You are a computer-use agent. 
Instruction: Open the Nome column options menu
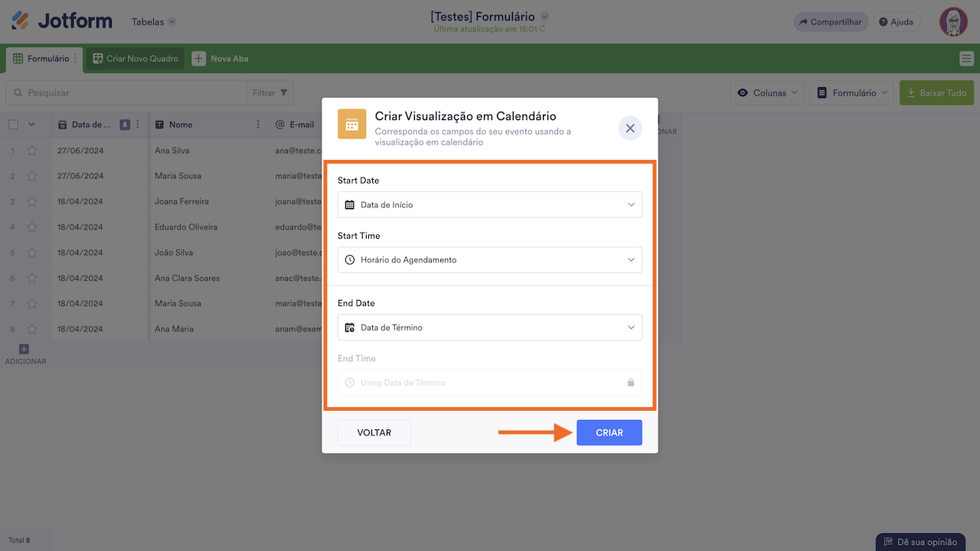[258, 125]
